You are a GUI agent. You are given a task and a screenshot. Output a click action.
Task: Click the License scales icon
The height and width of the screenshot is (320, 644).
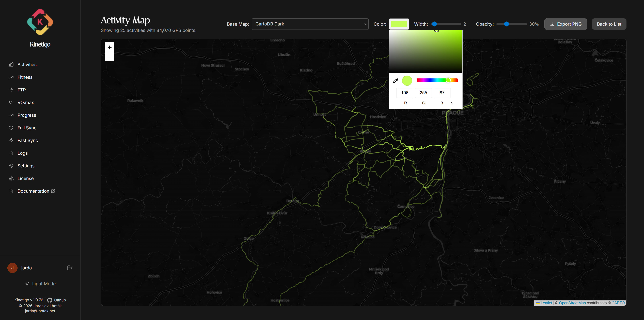tap(11, 178)
